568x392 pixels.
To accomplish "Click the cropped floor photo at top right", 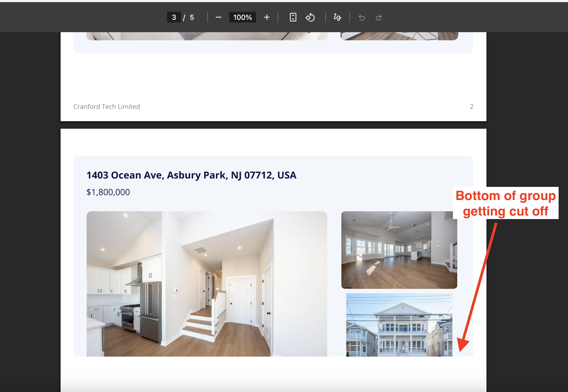I will pyautogui.click(x=399, y=36).
